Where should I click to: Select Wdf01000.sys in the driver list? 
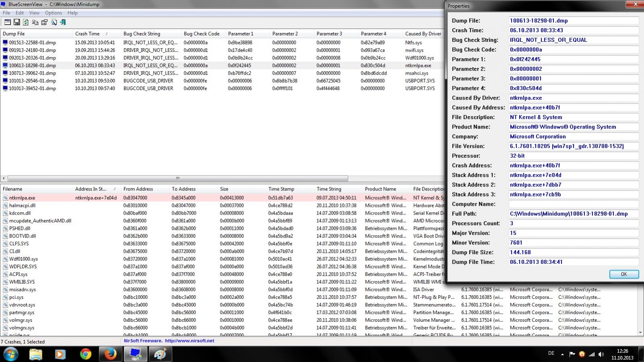click(x=23, y=259)
